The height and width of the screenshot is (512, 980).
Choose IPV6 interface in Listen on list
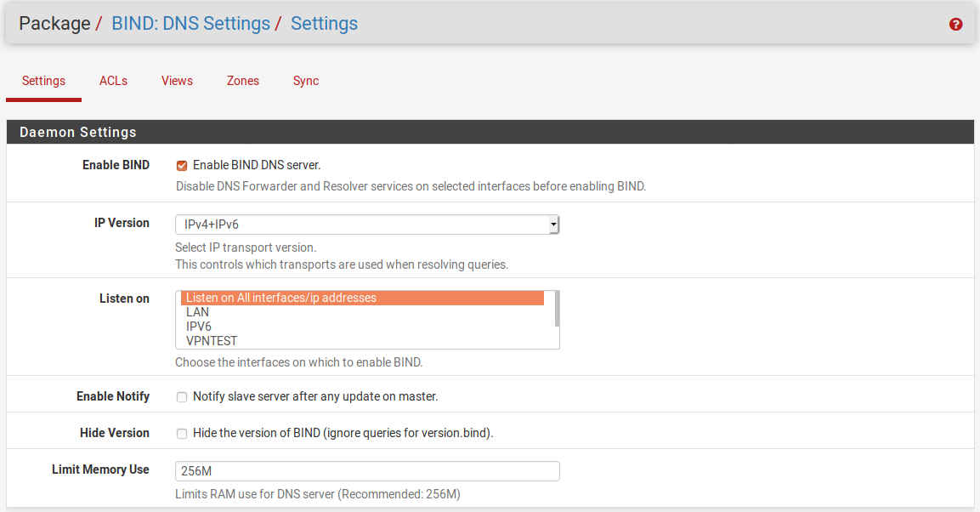coord(199,327)
